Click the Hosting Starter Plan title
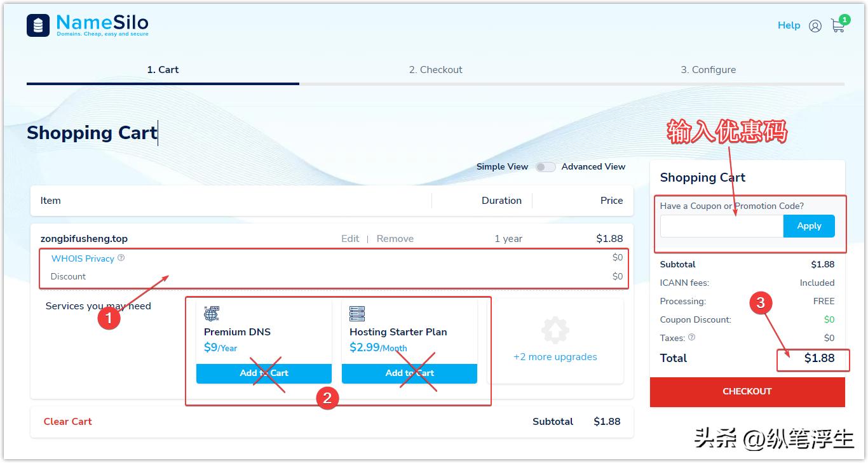 (x=398, y=332)
